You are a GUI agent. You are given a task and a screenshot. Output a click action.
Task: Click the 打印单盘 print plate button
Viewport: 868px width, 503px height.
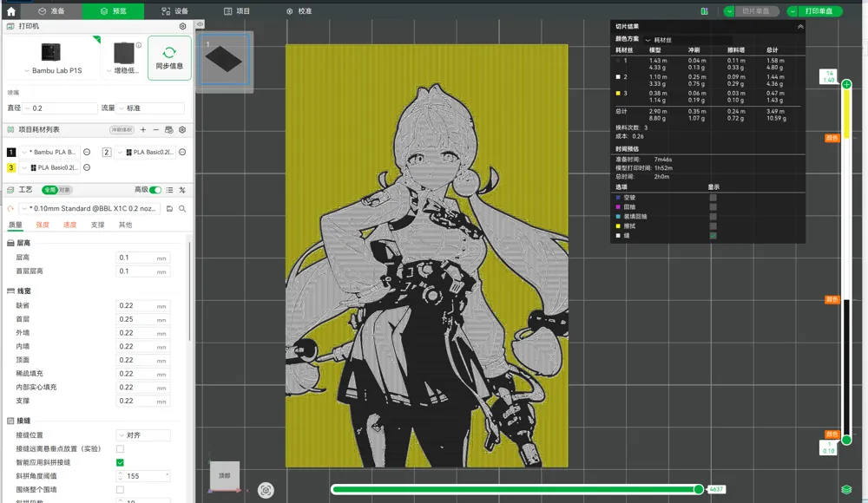tap(820, 11)
